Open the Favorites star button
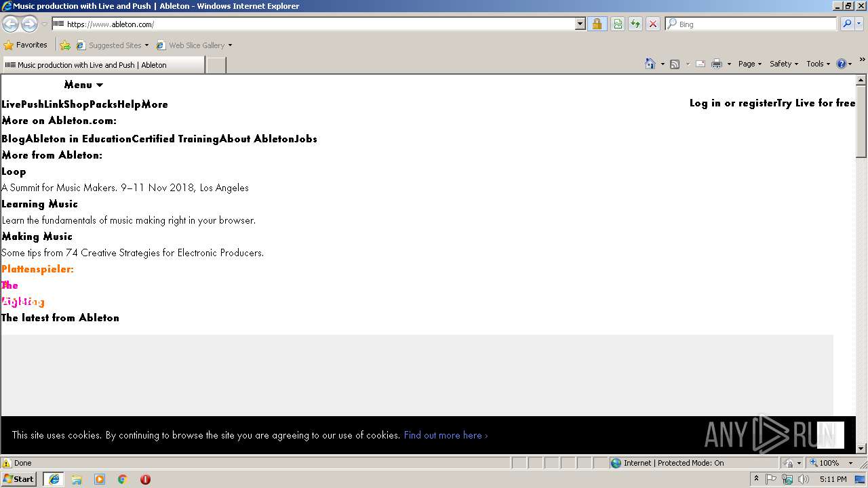The width and height of the screenshot is (868, 488). [x=26, y=45]
